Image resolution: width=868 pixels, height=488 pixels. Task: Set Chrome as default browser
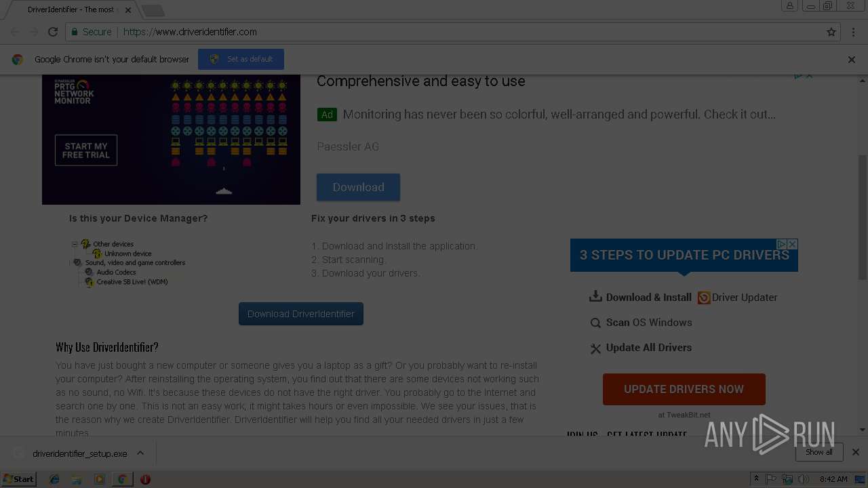[241, 59]
